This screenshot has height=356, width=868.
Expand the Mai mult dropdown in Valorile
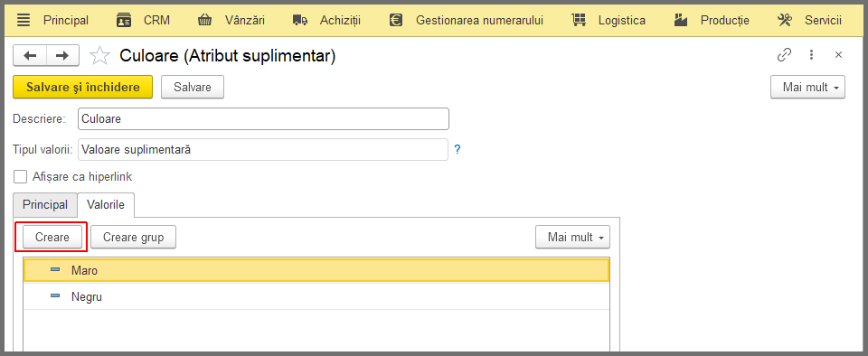pos(573,237)
